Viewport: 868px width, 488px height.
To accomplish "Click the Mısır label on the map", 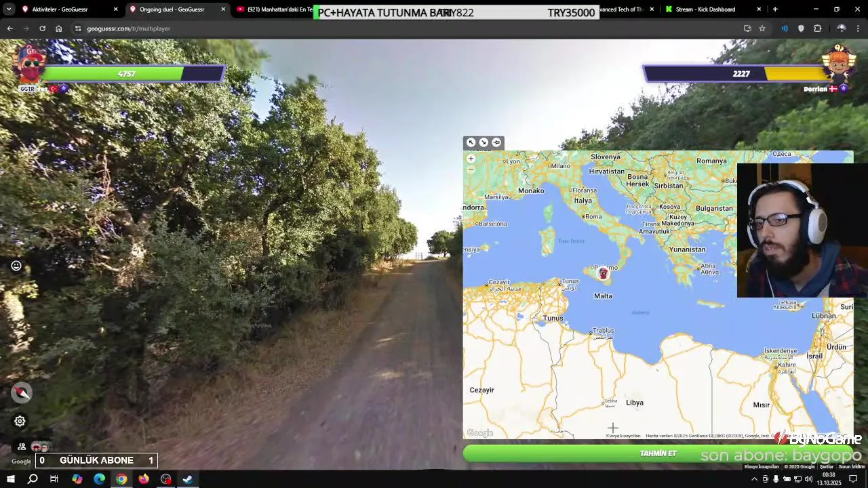I will coord(762,405).
